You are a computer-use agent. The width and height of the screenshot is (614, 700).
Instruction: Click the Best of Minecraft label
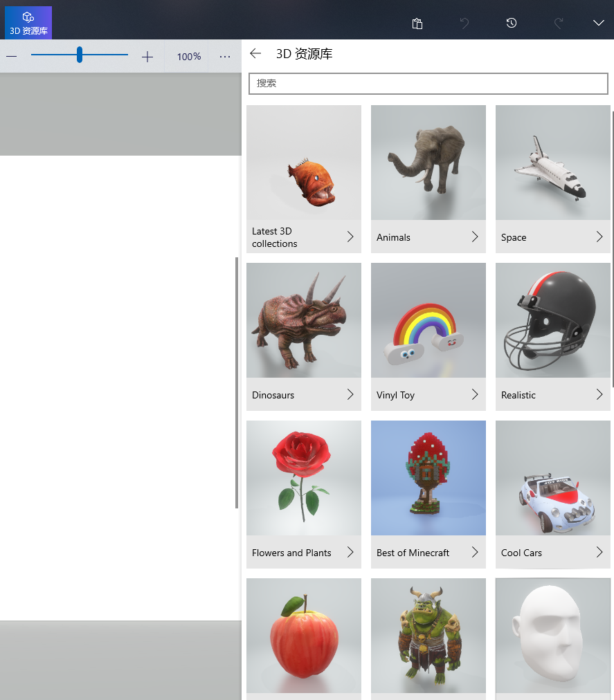coord(413,553)
